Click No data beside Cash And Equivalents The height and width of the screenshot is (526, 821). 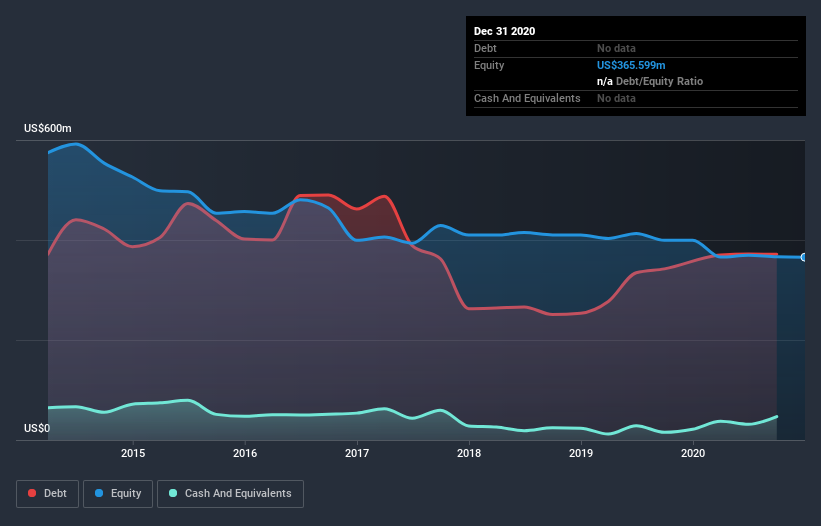click(616, 98)
